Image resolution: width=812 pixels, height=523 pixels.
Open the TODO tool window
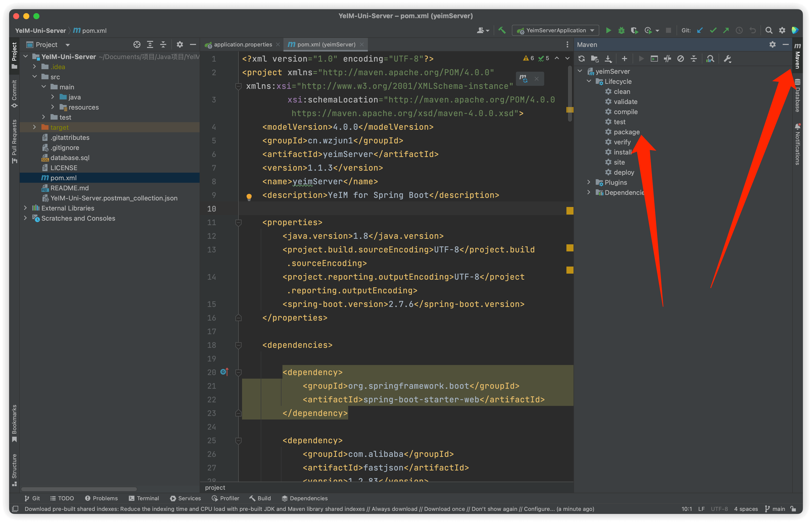click(x=62, y=498)
